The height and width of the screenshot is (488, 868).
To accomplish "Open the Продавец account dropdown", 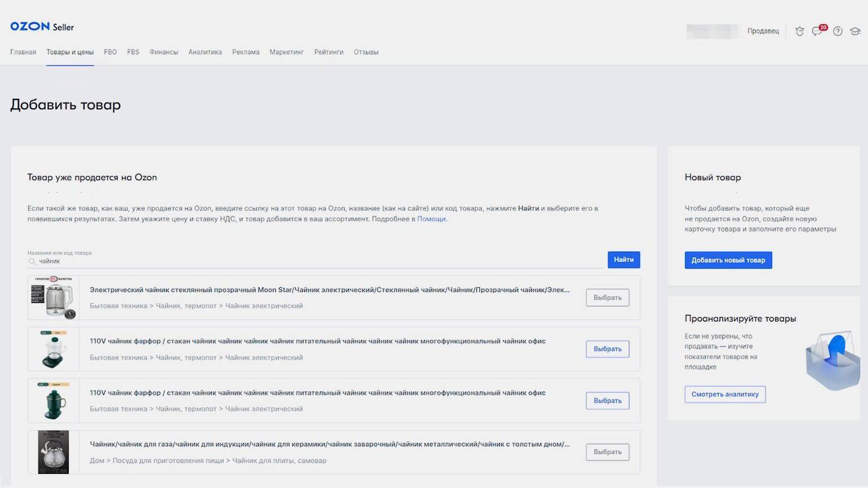I will [763, 32].
